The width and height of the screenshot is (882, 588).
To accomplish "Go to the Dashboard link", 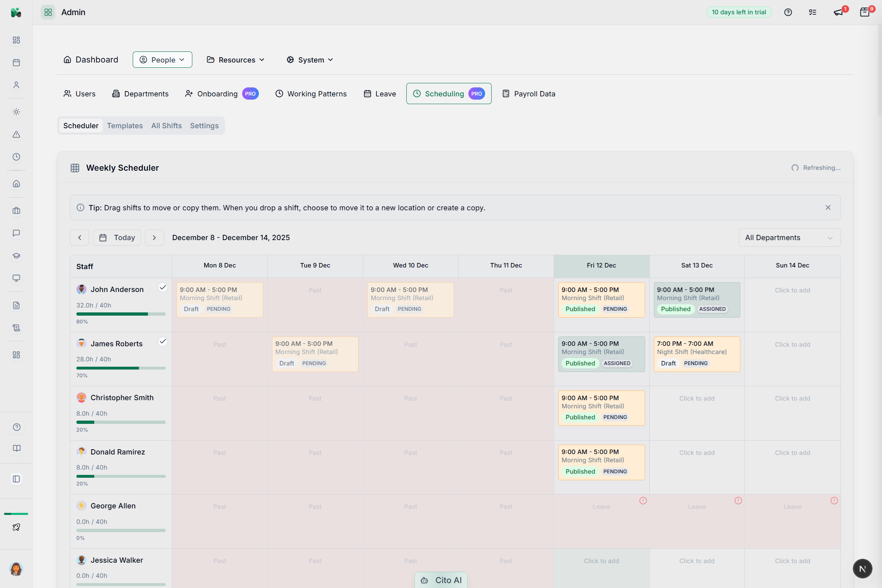I will tap(91, 60).
